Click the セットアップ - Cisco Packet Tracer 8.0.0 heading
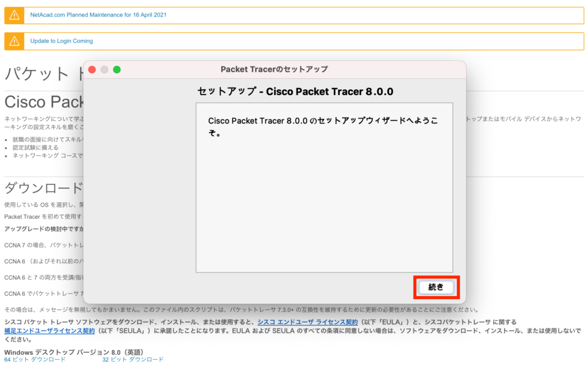Viewport: 588px width, 379px height. [x=295, y=92]
